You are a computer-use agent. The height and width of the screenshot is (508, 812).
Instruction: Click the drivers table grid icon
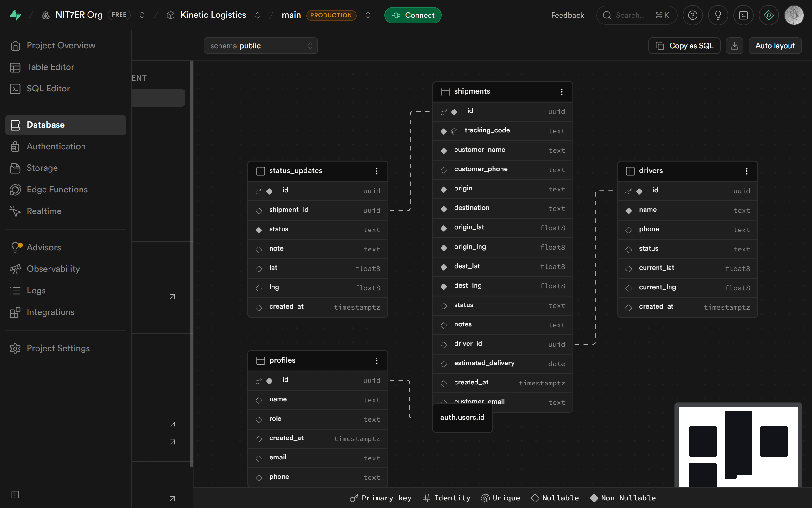click(x=630, y=171)
